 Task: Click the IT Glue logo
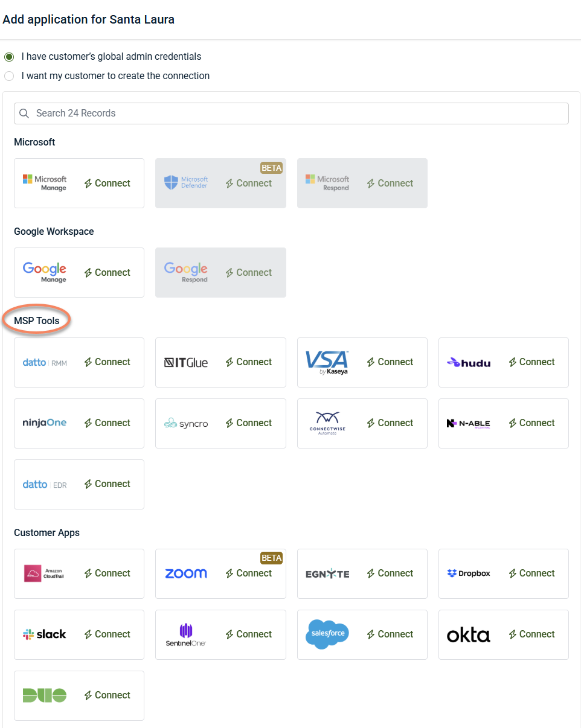point(186,362)
